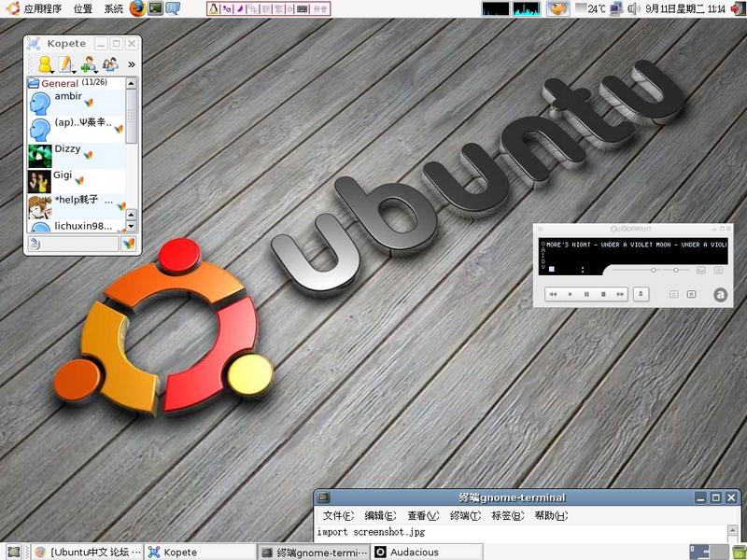
Task: Open the network computers icon in the system tray
Action: pyautogui.click(x=616, y=8)
